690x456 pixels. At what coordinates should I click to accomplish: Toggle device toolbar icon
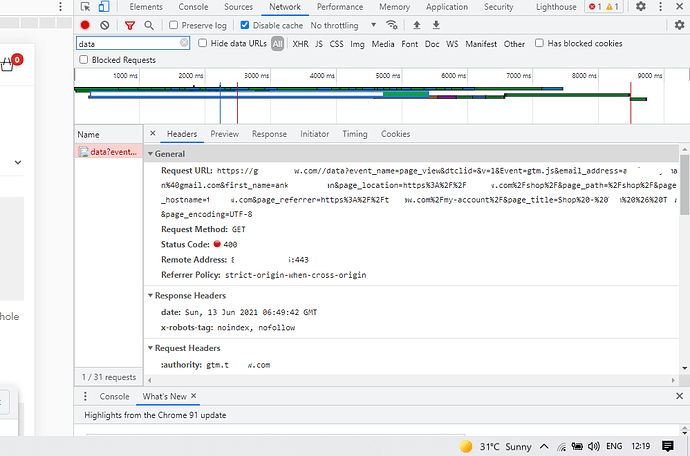(x=104, y=7)
